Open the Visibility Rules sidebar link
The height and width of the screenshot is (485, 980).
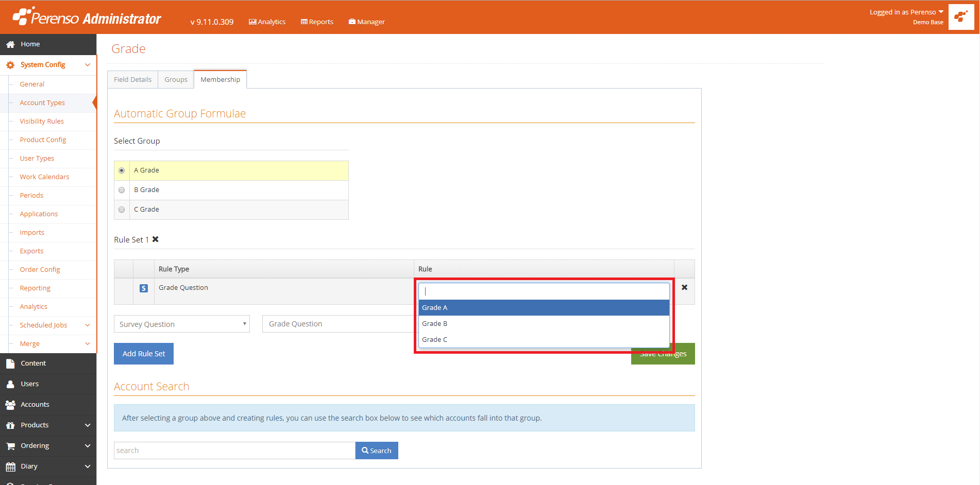[x=42, y=122]
